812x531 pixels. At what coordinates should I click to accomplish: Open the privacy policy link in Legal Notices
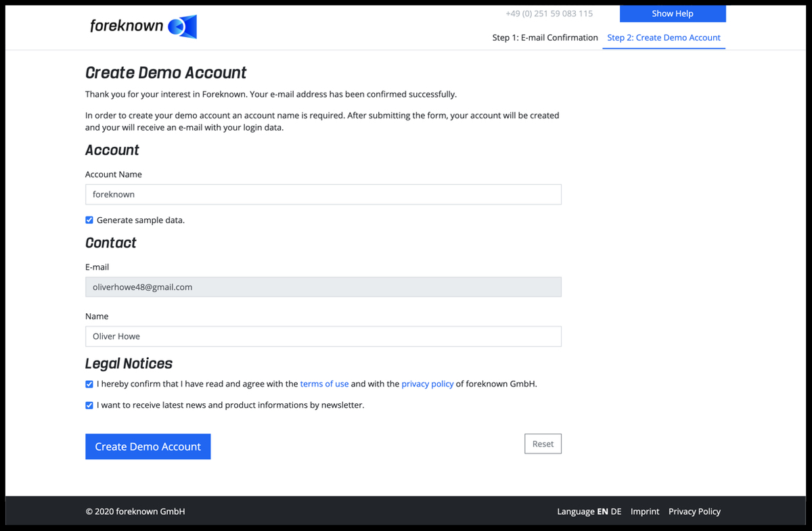pyautogui.click(x=428, y=384)
